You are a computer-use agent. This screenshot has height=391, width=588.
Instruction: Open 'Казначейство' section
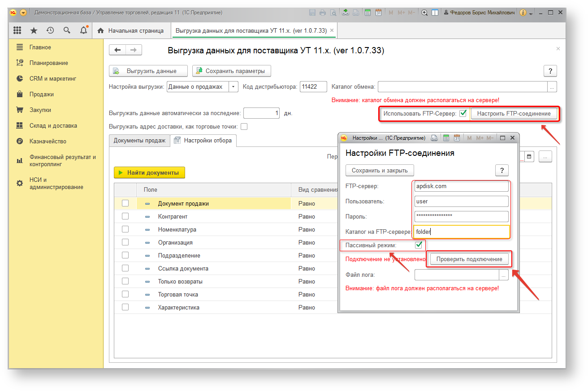pos(48,141)
